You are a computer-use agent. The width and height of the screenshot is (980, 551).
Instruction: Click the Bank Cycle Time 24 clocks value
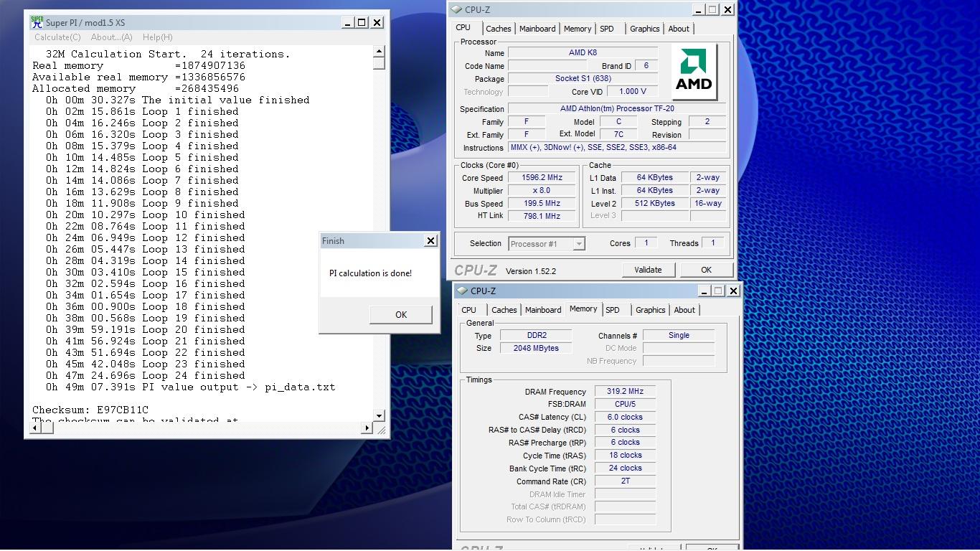pyautogui.click(x=625, y=468)
